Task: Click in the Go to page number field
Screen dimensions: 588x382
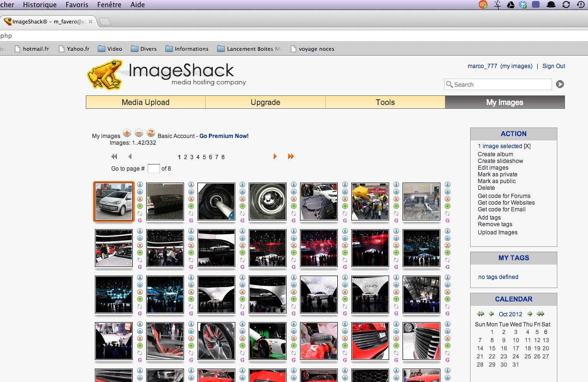Action: (153, 169)
